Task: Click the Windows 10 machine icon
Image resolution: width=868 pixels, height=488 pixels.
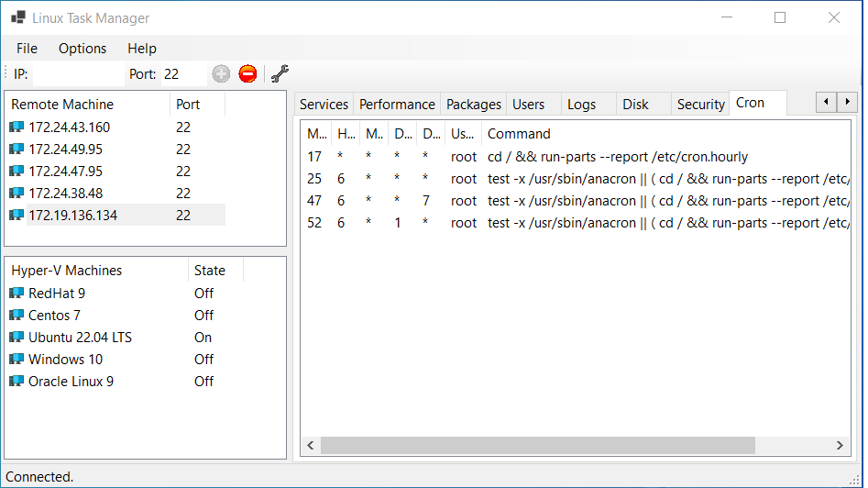Action: click(x=16, y=360)
